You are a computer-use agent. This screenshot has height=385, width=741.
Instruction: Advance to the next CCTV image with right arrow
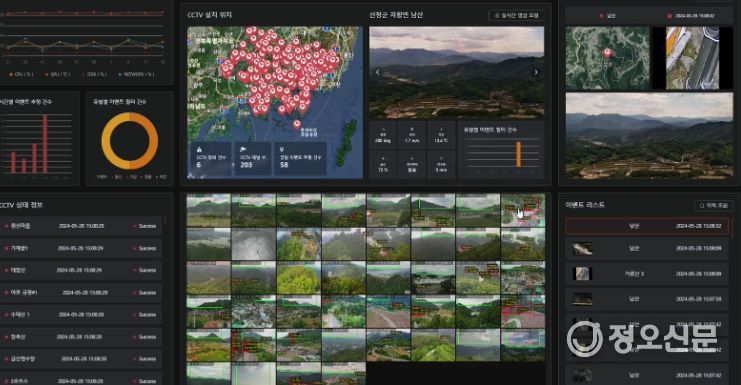pos(536,72)
